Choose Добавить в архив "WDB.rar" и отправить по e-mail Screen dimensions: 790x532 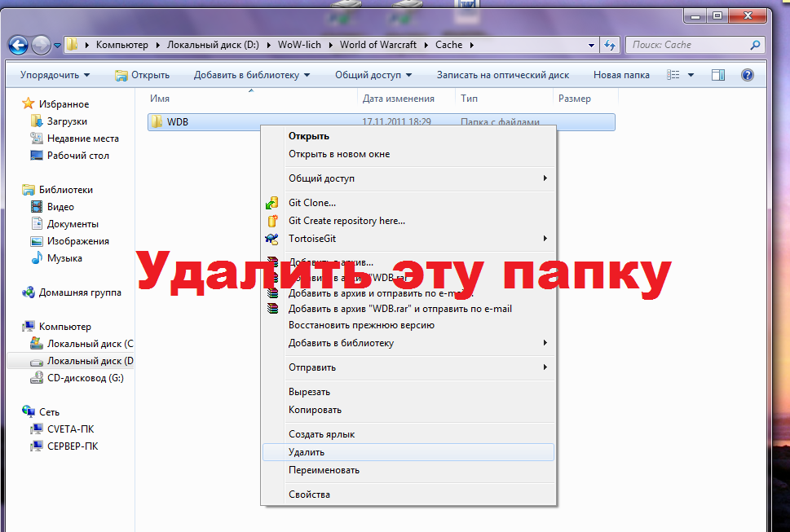408,309
